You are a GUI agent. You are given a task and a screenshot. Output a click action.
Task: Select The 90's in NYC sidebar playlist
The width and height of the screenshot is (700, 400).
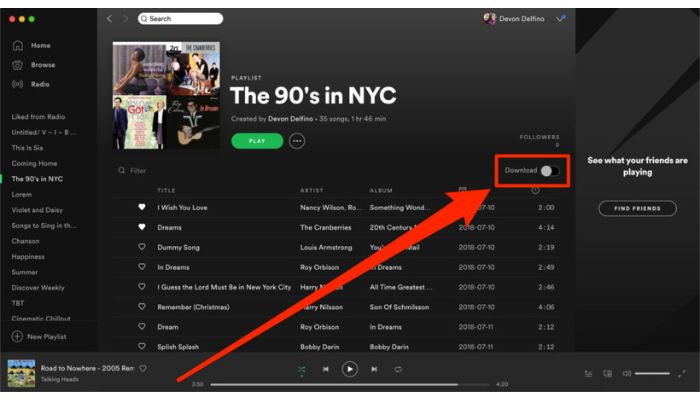coord(37,179)
